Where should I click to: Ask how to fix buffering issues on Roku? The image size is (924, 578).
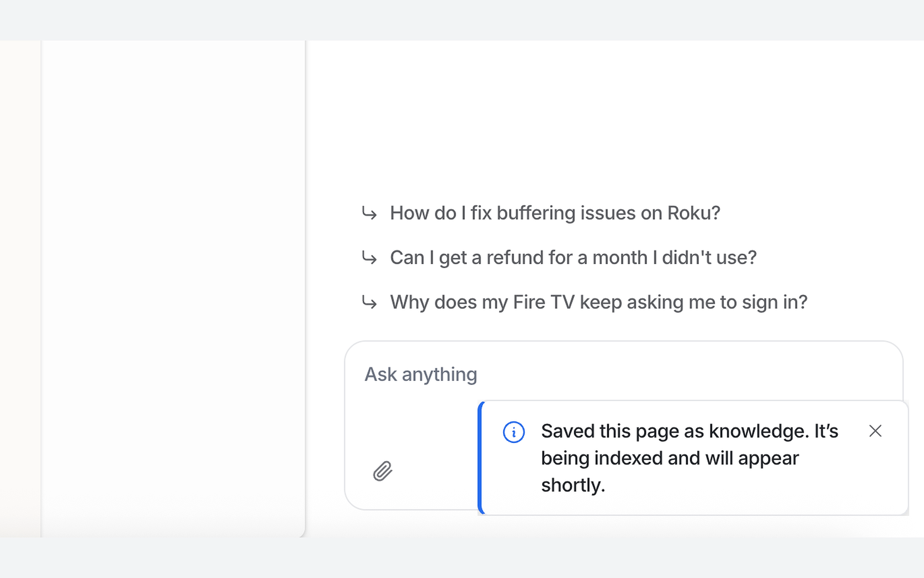click(555, 213)
